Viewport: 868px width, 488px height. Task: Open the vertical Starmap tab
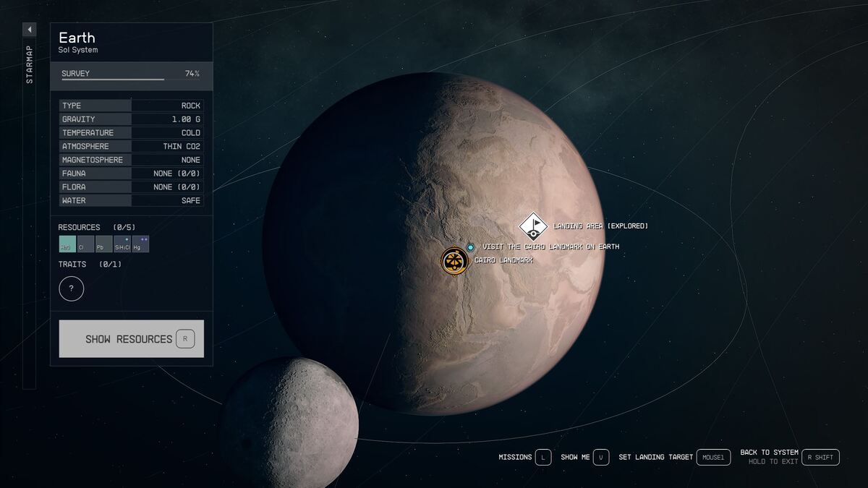[x=30, y=67]
